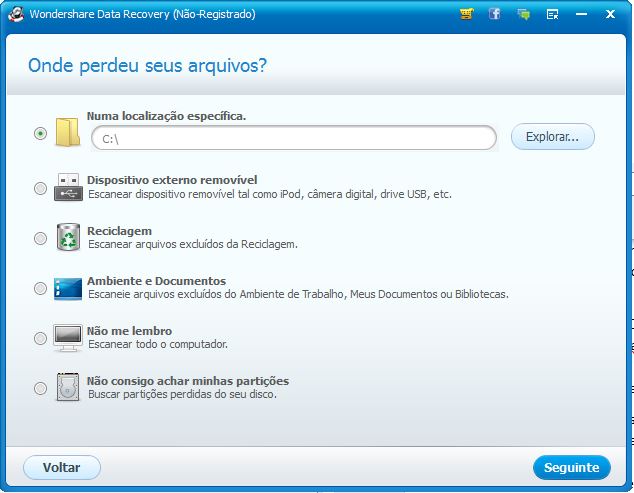Open the register menu icon in title bar
Viewport: 634px width, 493px height.
(552, 15)
